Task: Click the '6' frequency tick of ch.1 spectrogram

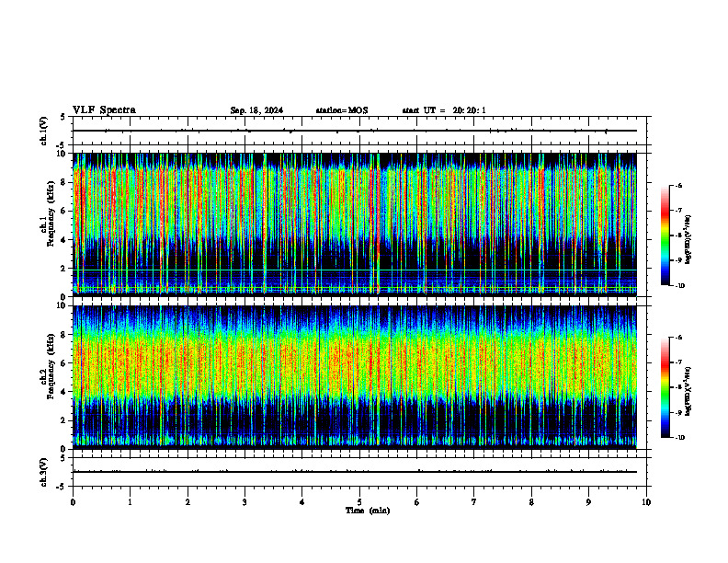Action: coord(65,211)
